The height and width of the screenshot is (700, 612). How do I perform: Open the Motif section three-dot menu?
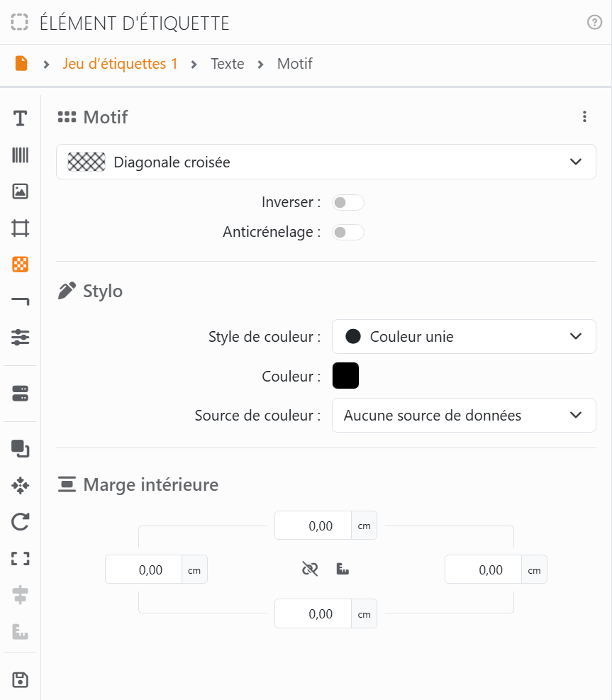(584, 117)
